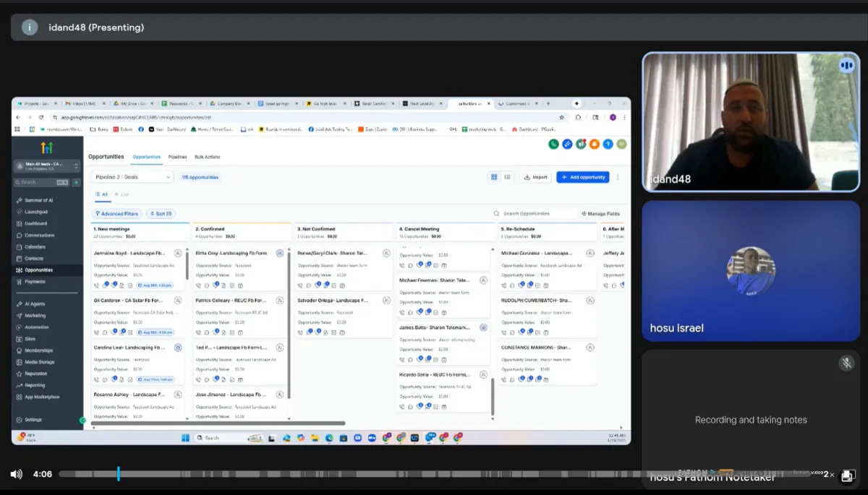868x495 pixels.
Task: Click the Add opportunity button
Action: [x=583, y=177]
